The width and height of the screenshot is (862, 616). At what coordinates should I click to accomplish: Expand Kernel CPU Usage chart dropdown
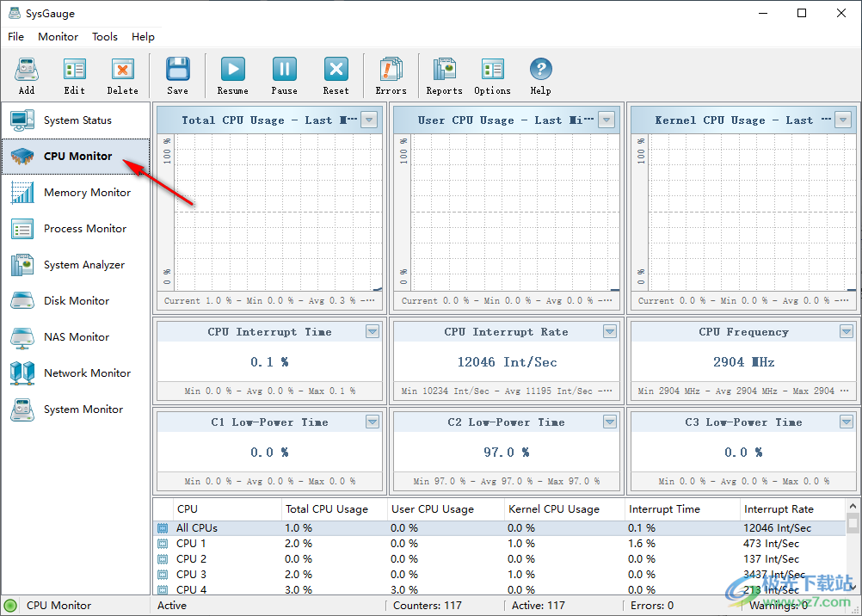click(843, 120)
